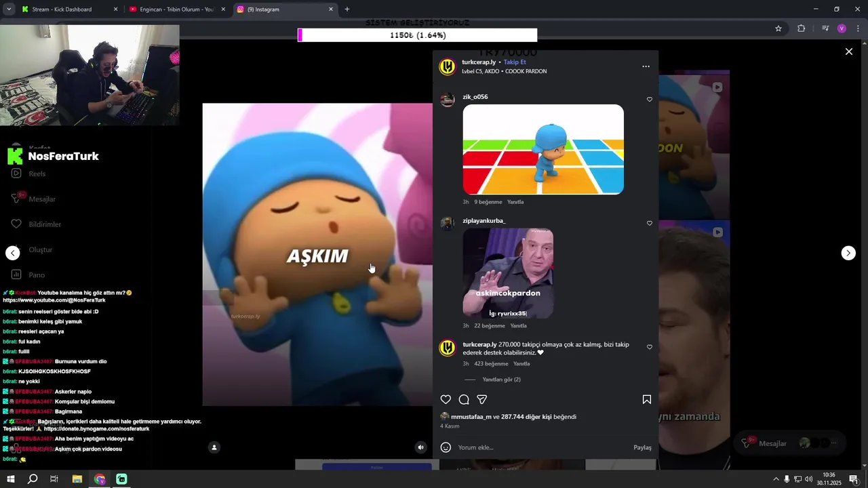Open Task View on taskbar

click(54, 479)
